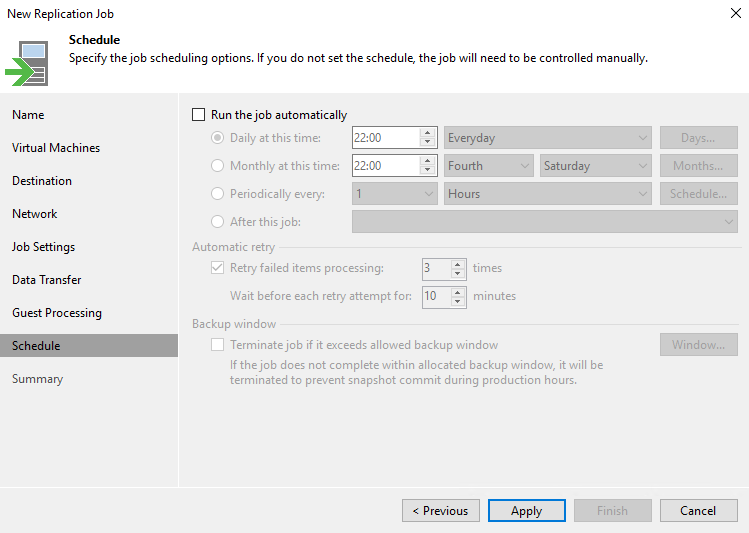This screenshot has width=749, height=533.
Task: Expand the Hours unit dropdown
Action: click(547, 194)
